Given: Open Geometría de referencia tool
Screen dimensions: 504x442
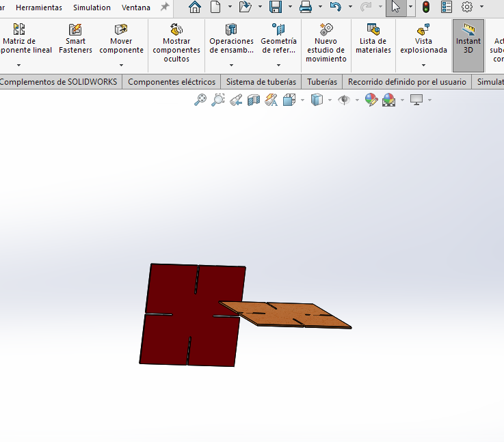Looking at the screenshot, I should point(279,38).
